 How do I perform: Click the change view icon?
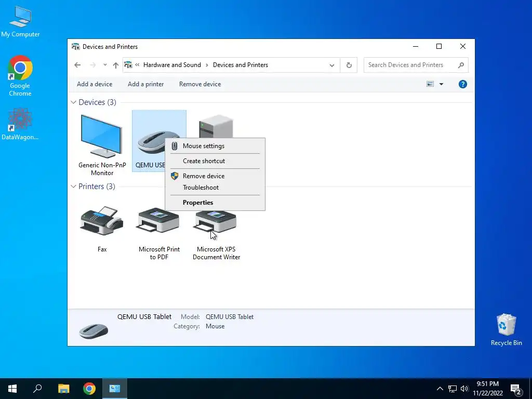tap(430, 84)
